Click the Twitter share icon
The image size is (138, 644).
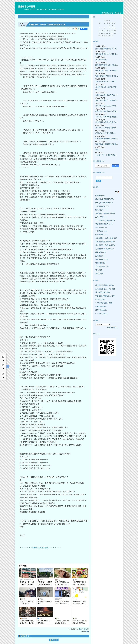[78, 29]
